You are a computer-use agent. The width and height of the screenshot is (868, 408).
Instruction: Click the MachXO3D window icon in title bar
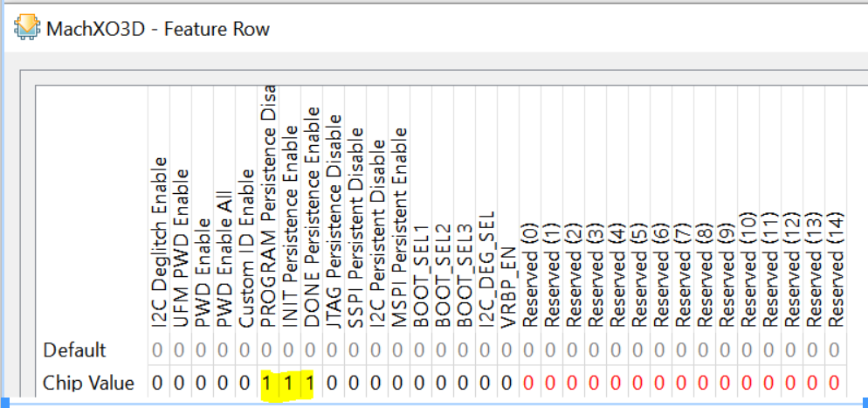pos(27,28)
